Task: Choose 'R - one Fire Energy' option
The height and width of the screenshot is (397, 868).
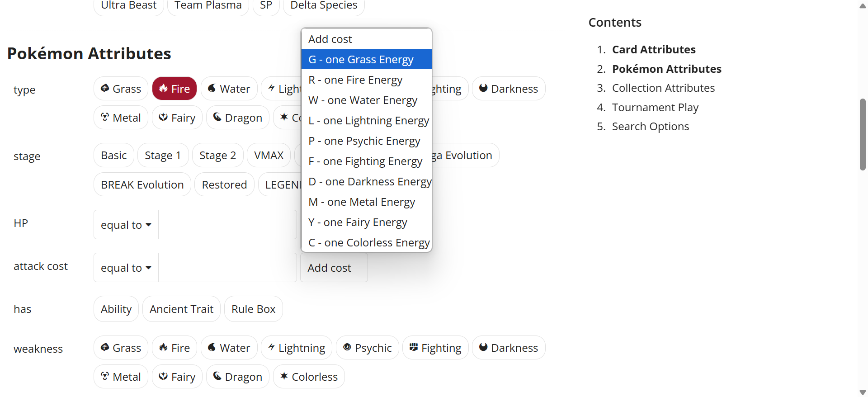Action: coord(355,80)
